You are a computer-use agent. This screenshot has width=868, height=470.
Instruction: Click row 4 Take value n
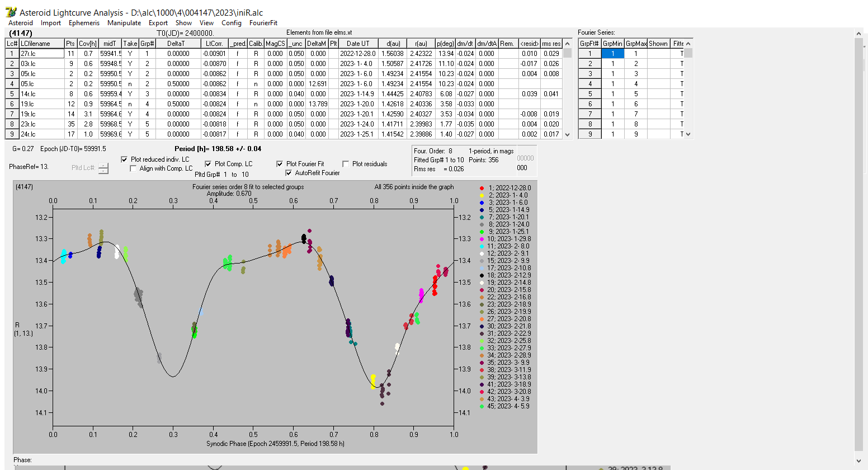130,84
